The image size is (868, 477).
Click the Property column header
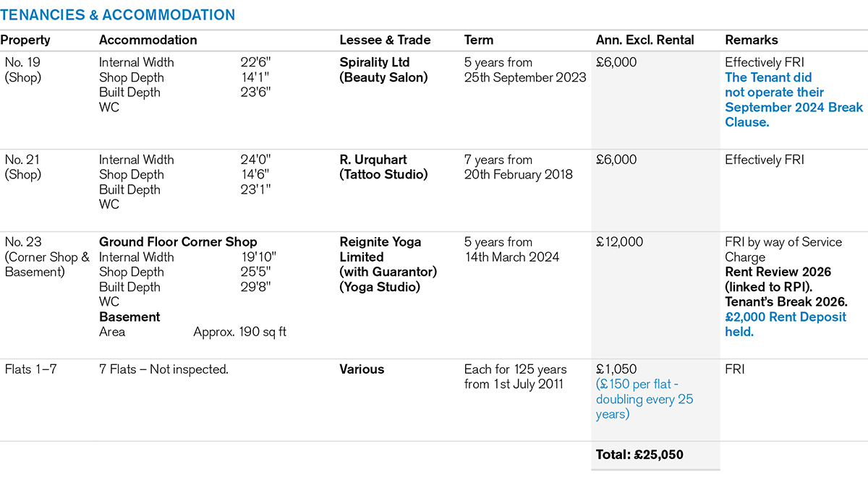pos(25,40)
